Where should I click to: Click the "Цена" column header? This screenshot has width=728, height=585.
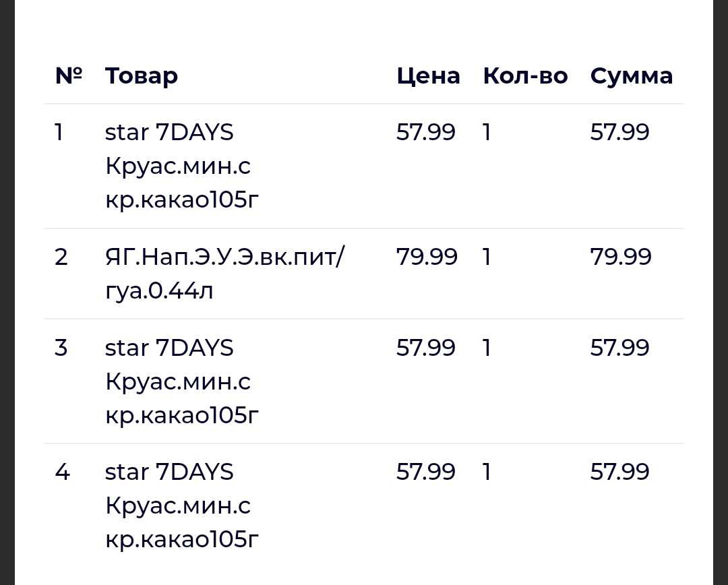tap(428, 75)
